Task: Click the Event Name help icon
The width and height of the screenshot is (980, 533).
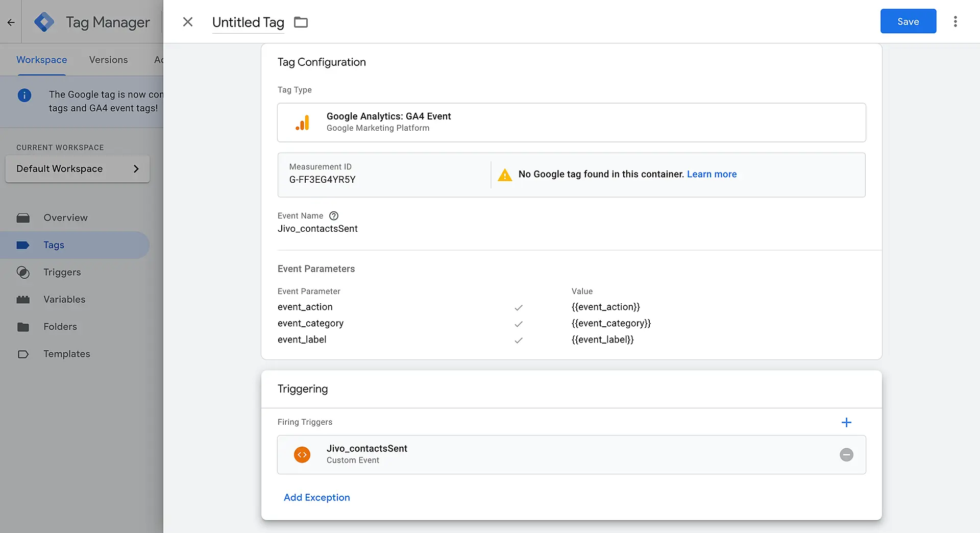Action: [334, 216]
